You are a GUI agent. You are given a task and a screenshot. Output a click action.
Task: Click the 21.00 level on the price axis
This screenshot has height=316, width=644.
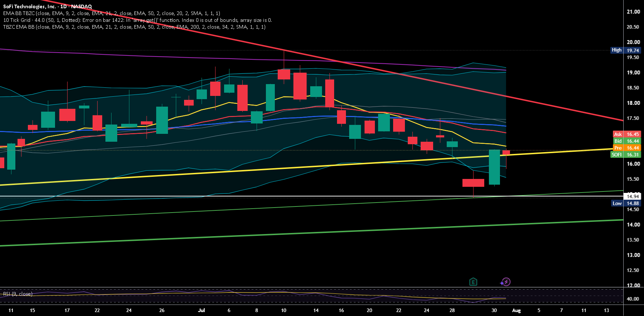click(x=633, y=12)
